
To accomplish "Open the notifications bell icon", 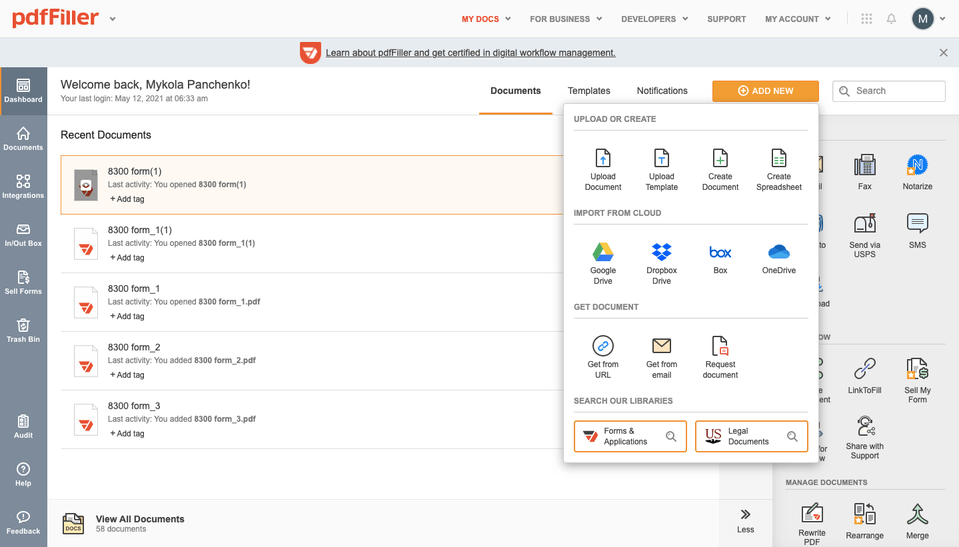I will [891, 19].
